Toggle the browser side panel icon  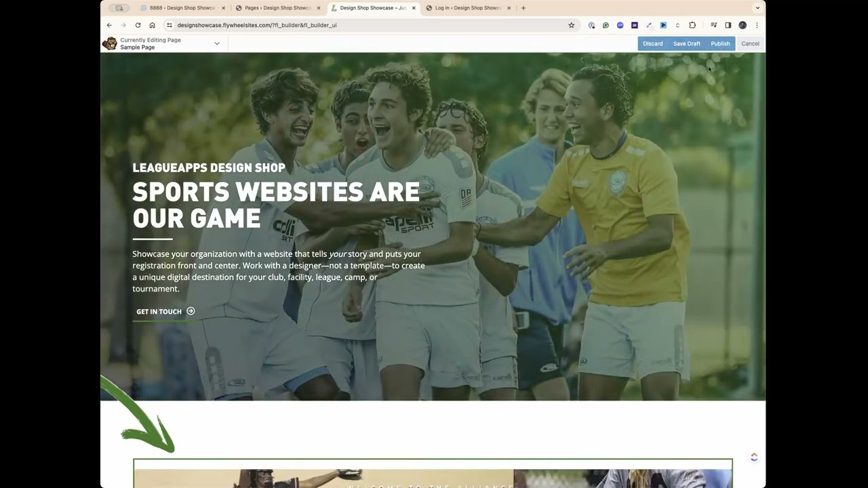[728, 25]
